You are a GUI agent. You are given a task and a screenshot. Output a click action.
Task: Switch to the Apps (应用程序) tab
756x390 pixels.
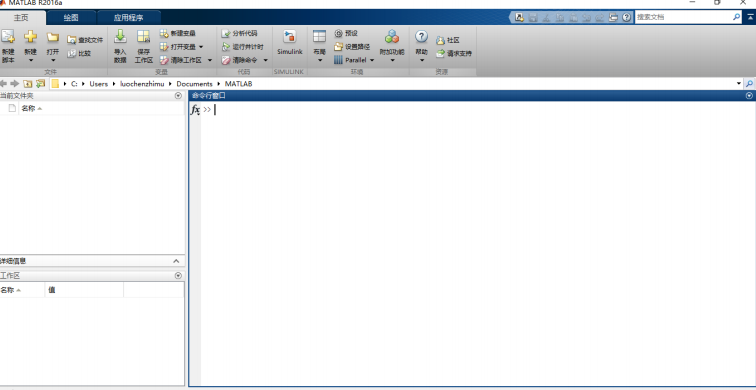[128, 18]
